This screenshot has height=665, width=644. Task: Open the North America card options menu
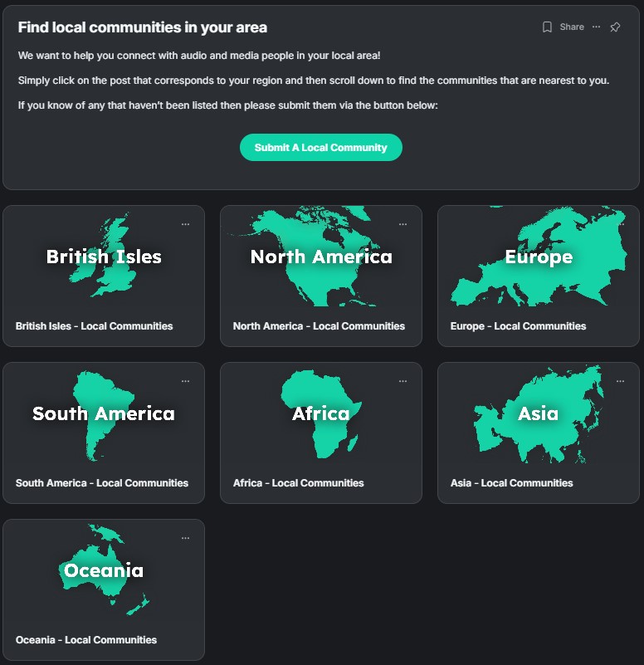coord(402,224)
